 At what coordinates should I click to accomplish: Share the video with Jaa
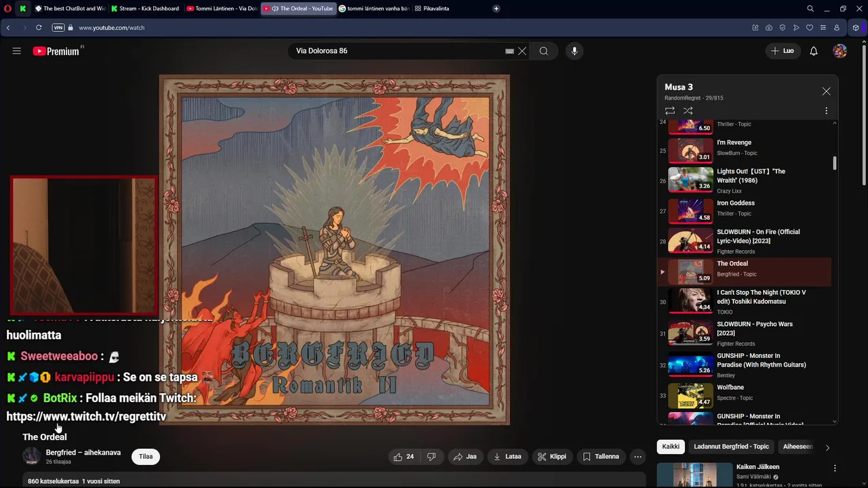465,457
